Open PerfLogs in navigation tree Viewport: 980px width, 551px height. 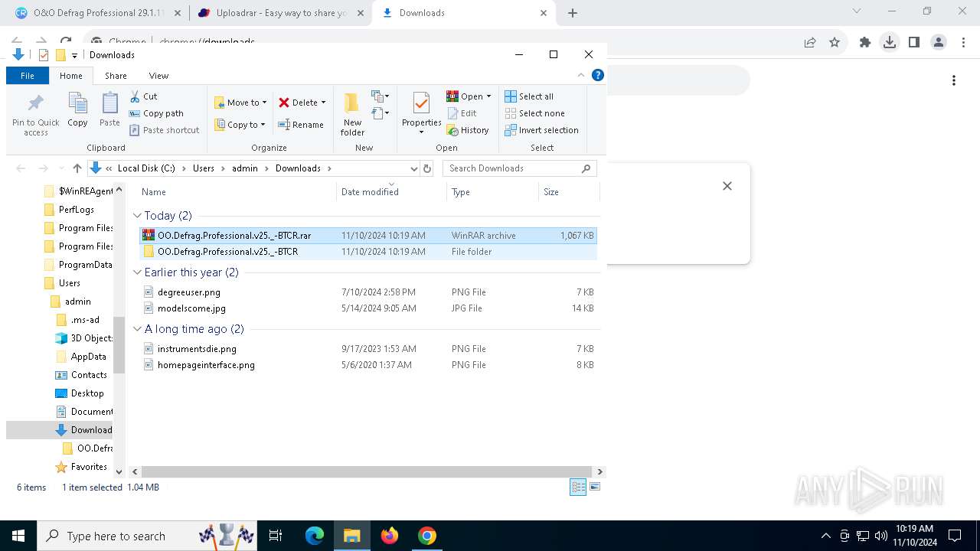[76, 210]
